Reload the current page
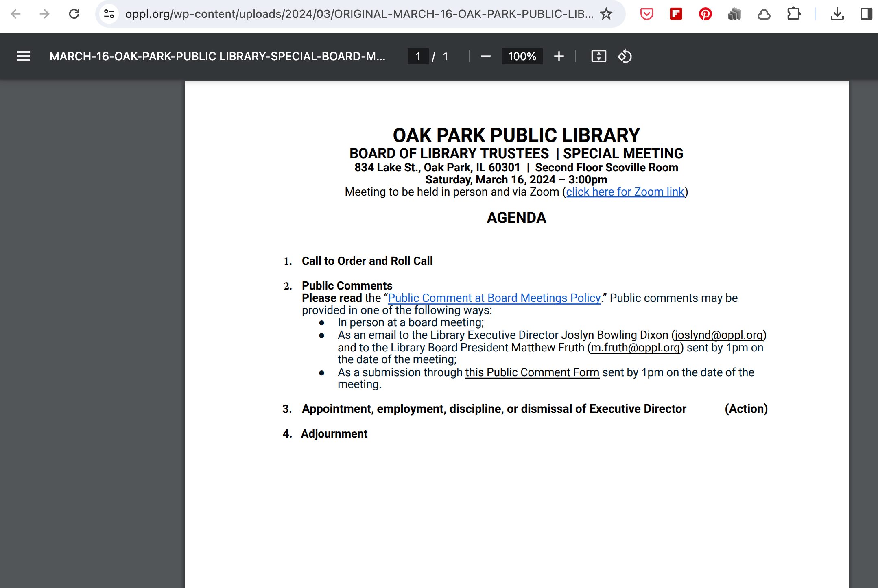This screenshot has width=878, height=588. coord(74,13)
